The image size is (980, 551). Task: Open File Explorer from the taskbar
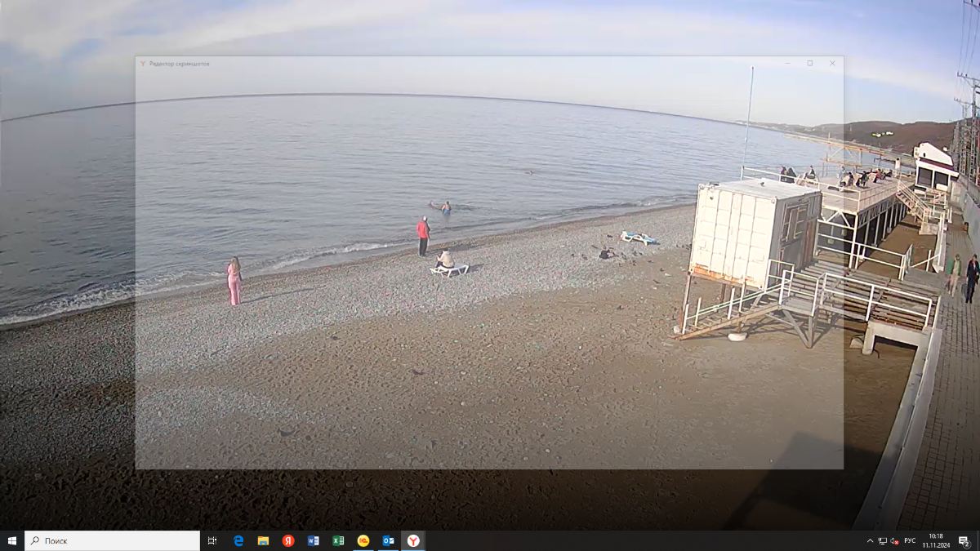263,540
